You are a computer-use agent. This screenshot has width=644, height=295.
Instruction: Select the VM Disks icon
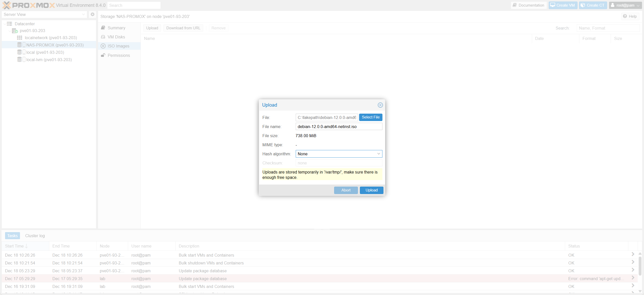pos(103,37)
